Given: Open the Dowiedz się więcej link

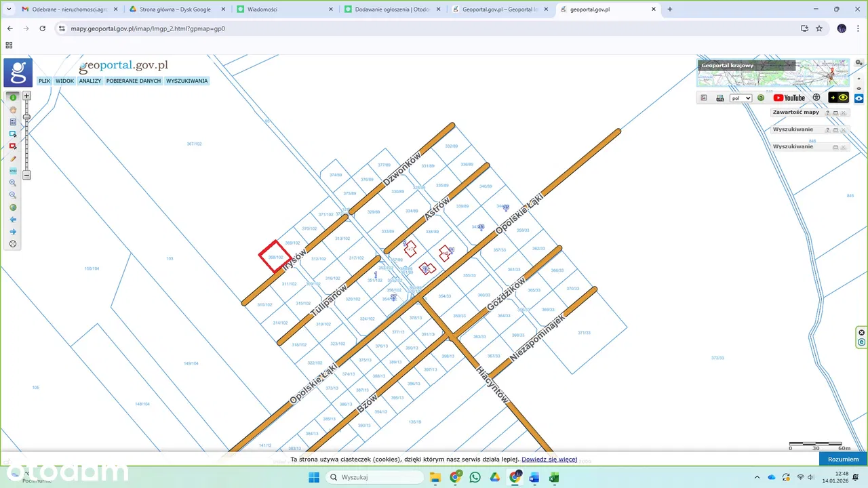Looking at the screenshot, I should click(x=549, y=460).
